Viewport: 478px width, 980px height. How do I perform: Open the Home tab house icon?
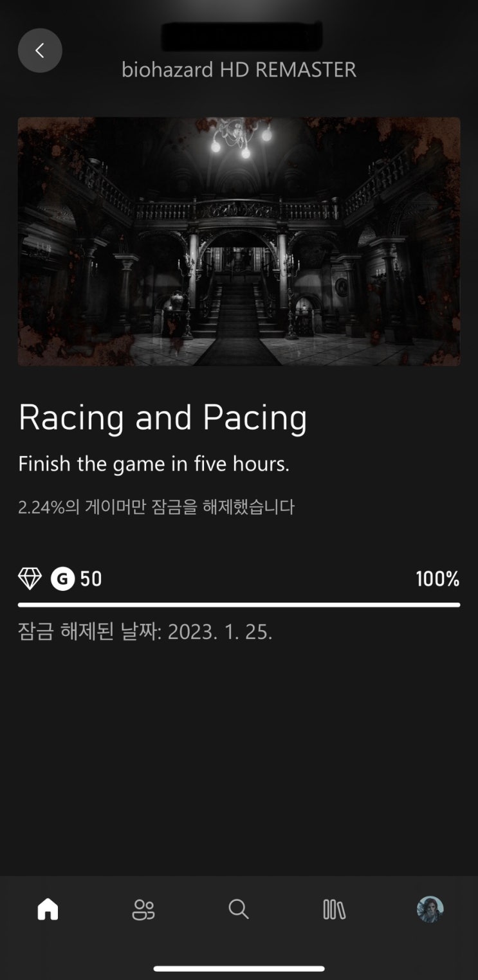point(48,909)
